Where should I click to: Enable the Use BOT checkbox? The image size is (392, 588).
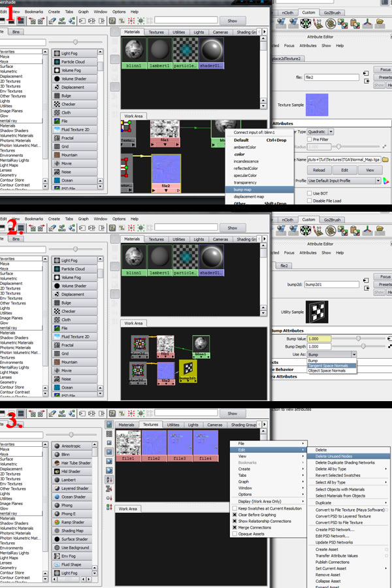[x=310, y=193]
